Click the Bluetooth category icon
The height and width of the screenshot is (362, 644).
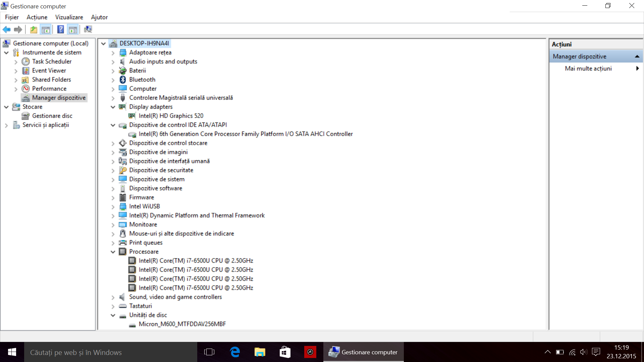(123, 79)
